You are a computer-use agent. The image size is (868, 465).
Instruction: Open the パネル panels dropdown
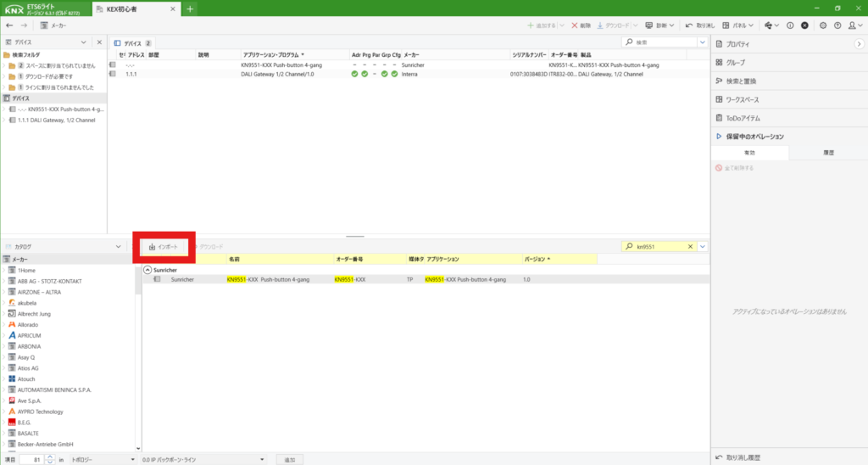[x=739, y=25]
